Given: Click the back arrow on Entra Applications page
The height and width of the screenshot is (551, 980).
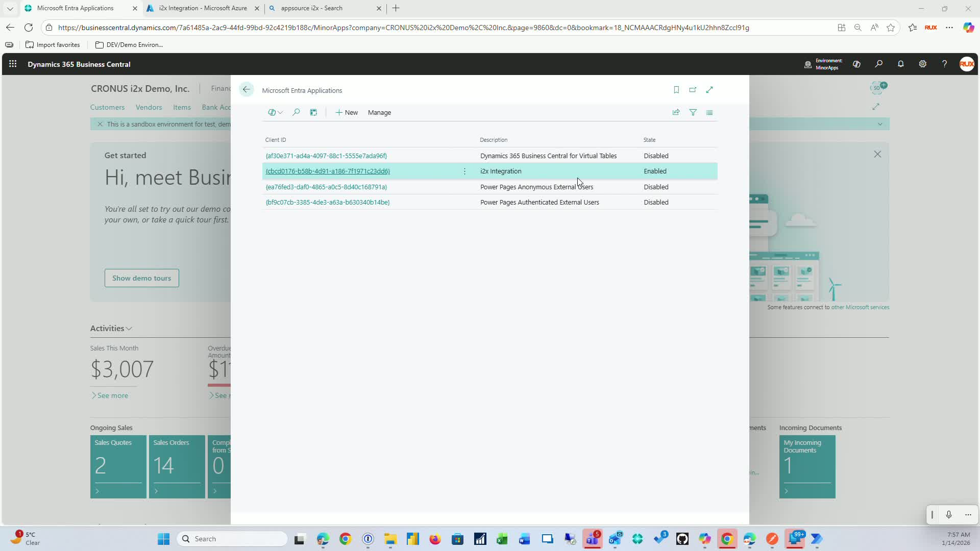Looking at the screenshot, I should tap(247, 90).
